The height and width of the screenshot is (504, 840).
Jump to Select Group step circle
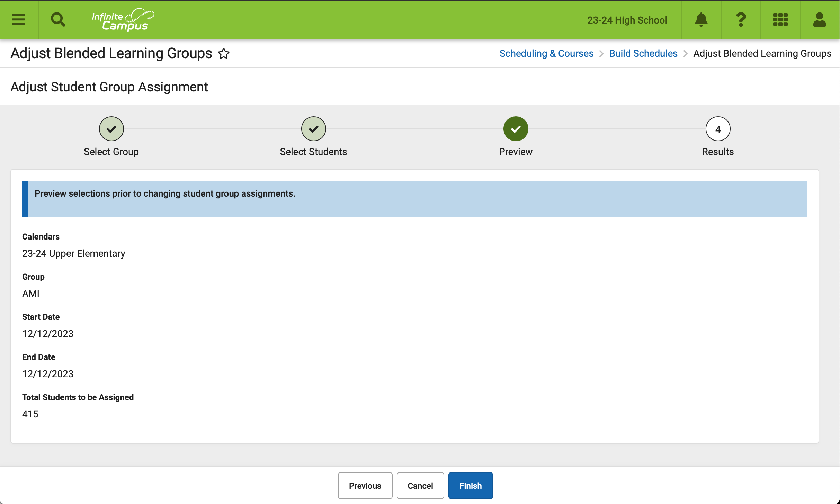click(x=111, y=129)
